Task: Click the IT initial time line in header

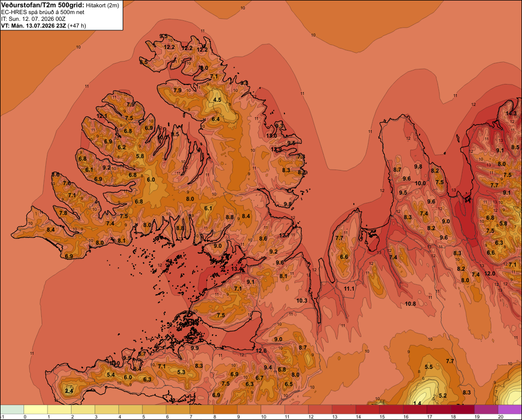Action: (x=33, y=19)
